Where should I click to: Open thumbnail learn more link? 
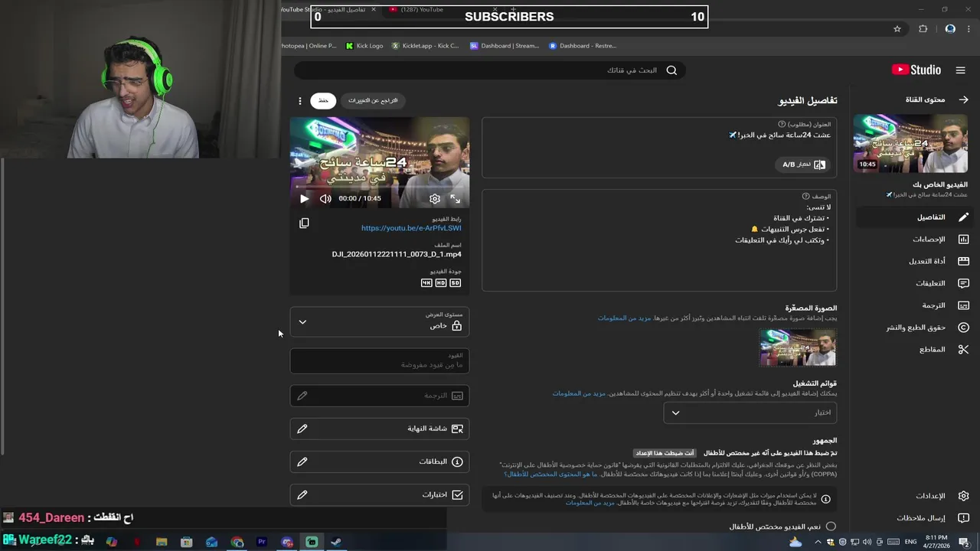coord(624,318)
